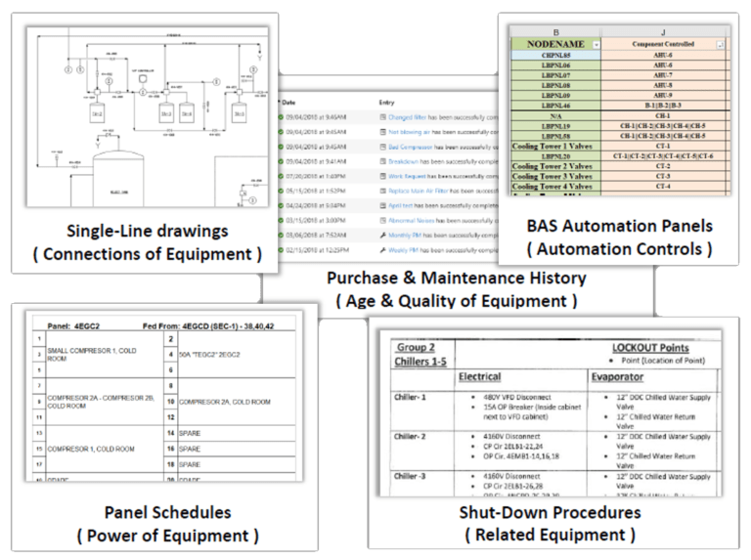Select the CHPNL05 node name cell
The width and height of the screenshot is (751, 560).
(555, 55)
